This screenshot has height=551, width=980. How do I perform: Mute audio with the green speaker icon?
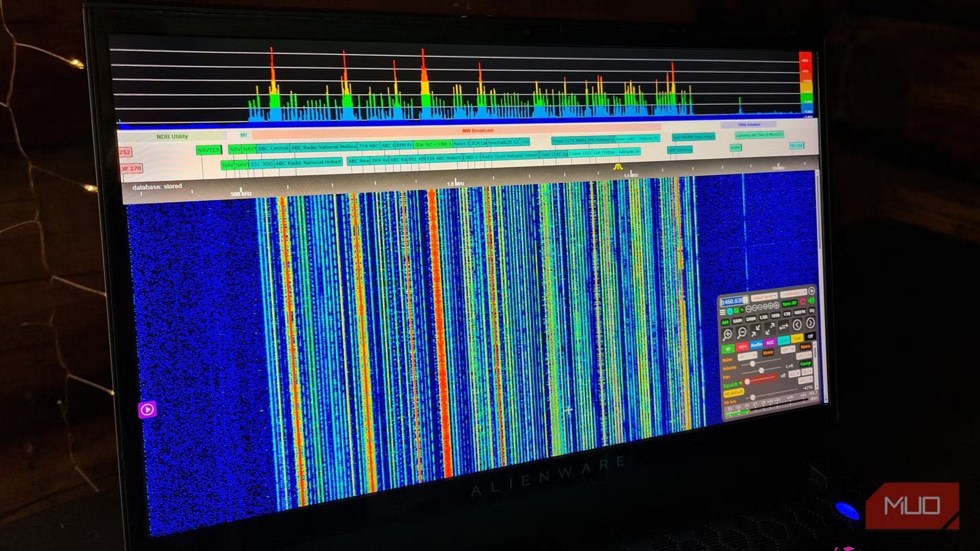811,301
